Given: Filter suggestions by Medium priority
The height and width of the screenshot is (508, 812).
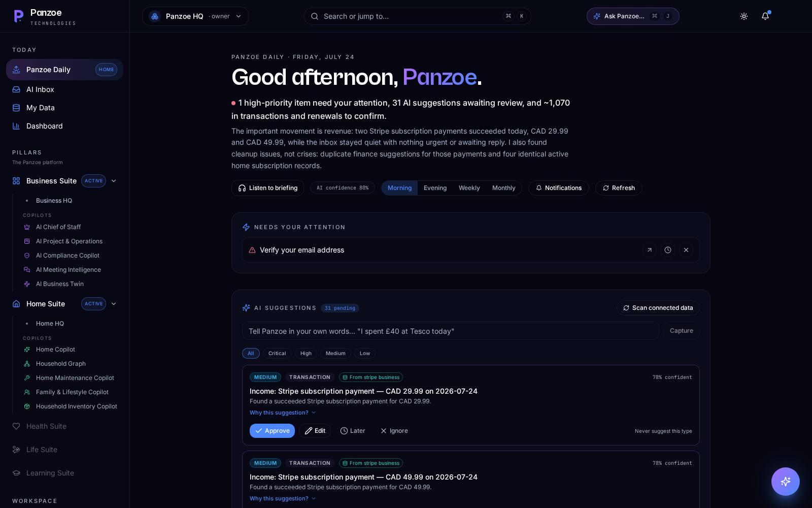Looking at the screenshot, I should point(335,354).
